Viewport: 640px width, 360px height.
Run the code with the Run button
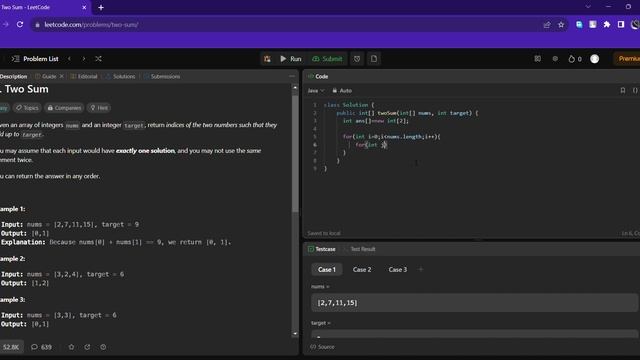point(291,59)
